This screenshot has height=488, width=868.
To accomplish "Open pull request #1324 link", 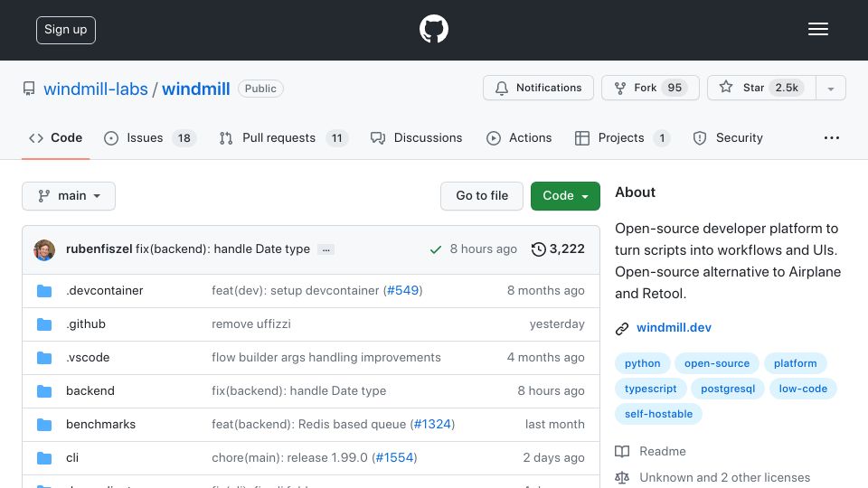I will pos(432,425).
